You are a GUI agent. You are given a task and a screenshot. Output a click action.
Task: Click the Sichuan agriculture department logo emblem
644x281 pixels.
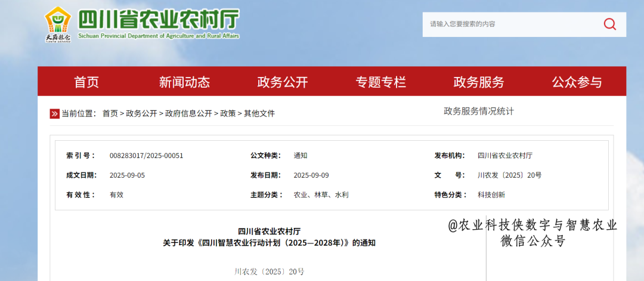pos(58,24)
